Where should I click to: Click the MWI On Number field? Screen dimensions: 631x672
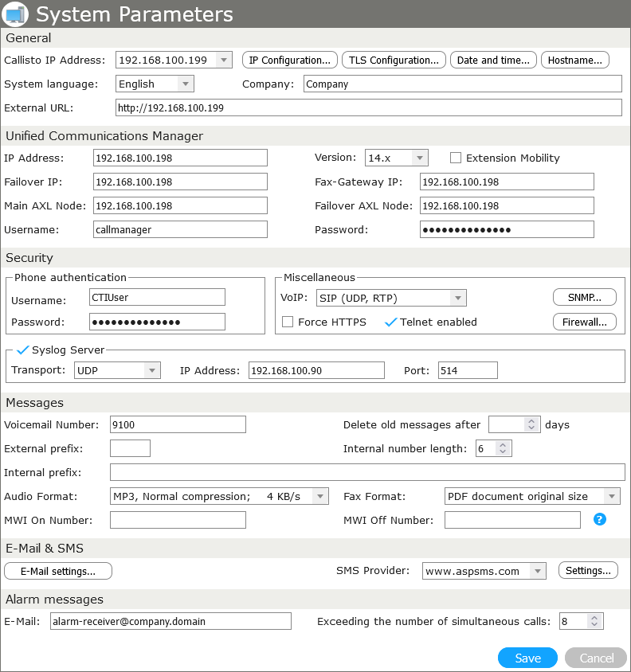click(178, 520)
